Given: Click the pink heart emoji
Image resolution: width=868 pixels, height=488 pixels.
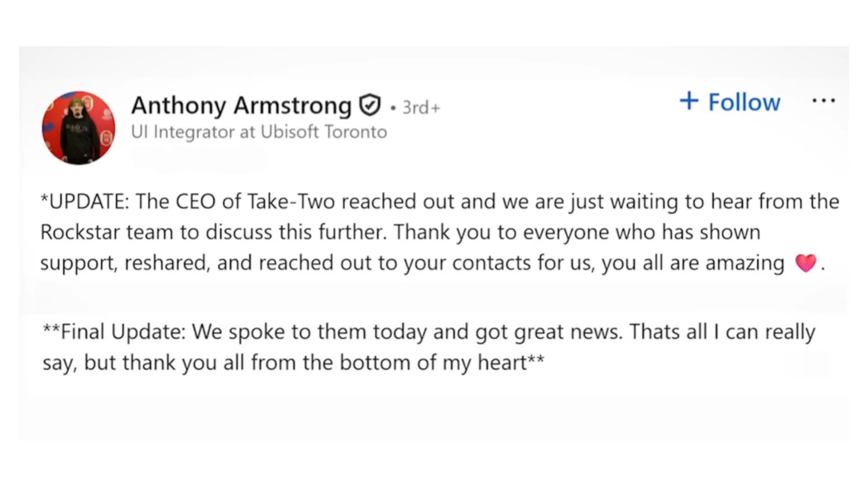Looking at the screenshot, I should click(806, 263).
